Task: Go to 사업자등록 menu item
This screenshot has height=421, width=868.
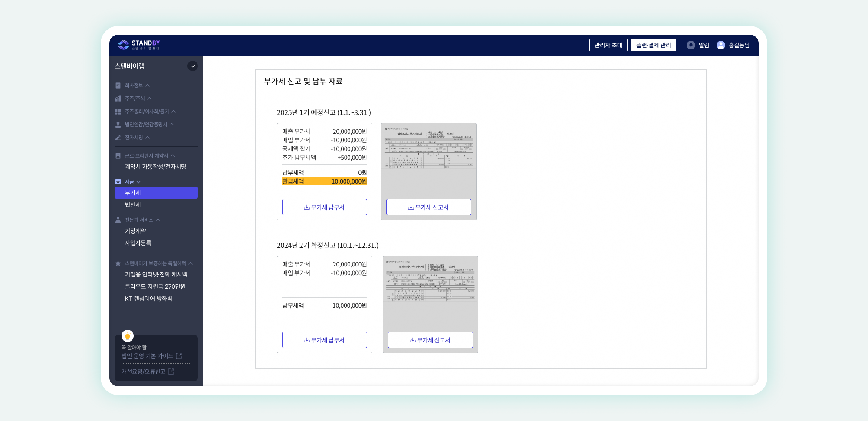Action: point(138,243)
